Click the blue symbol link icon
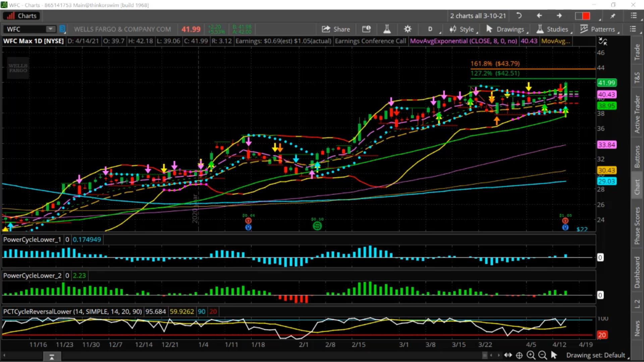This screenshot has height=362, width=644. point(62,29)
